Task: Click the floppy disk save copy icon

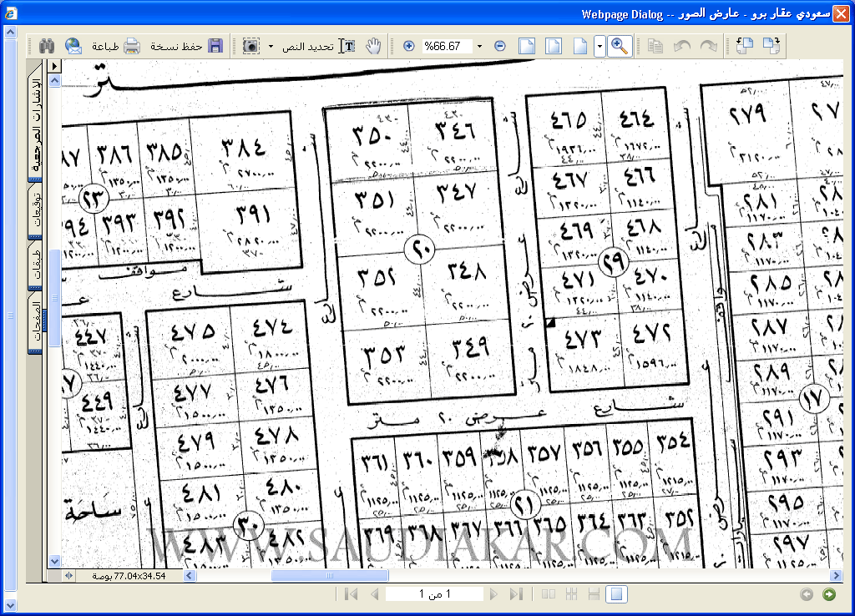Action: coord(216,46)
